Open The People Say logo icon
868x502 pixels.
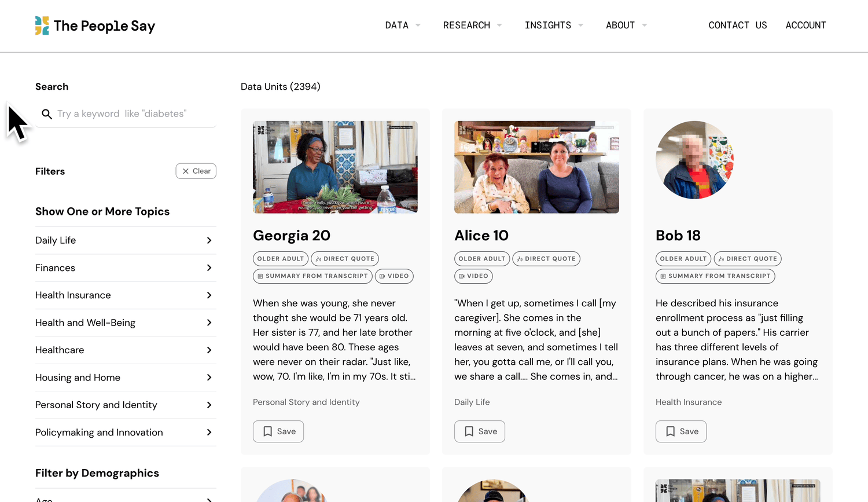[42, 25]
